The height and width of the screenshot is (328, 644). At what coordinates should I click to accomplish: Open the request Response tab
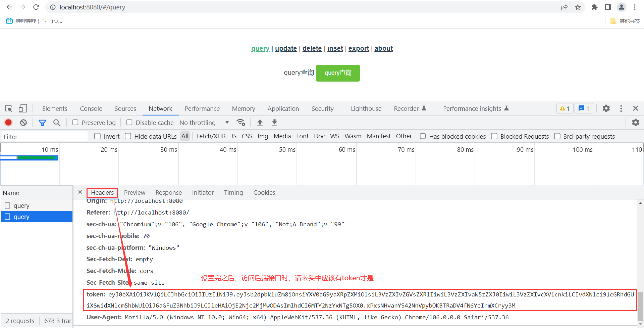[x=168, y=192]
